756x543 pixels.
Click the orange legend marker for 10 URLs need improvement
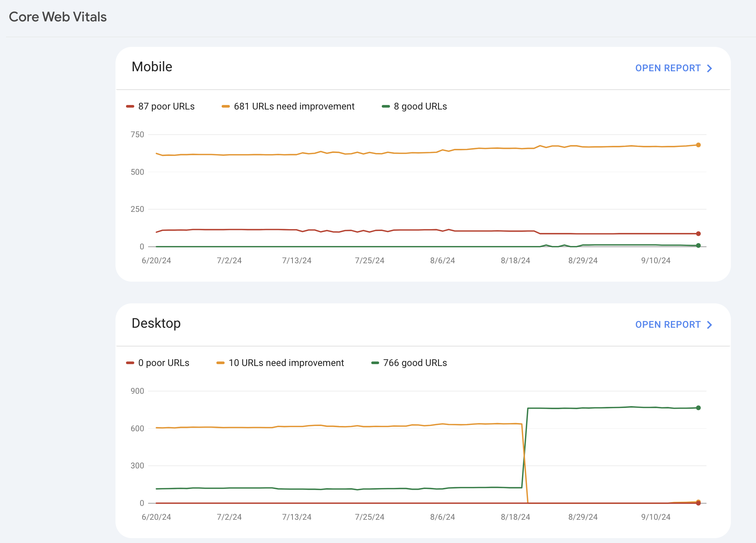(x=221, y=363)
